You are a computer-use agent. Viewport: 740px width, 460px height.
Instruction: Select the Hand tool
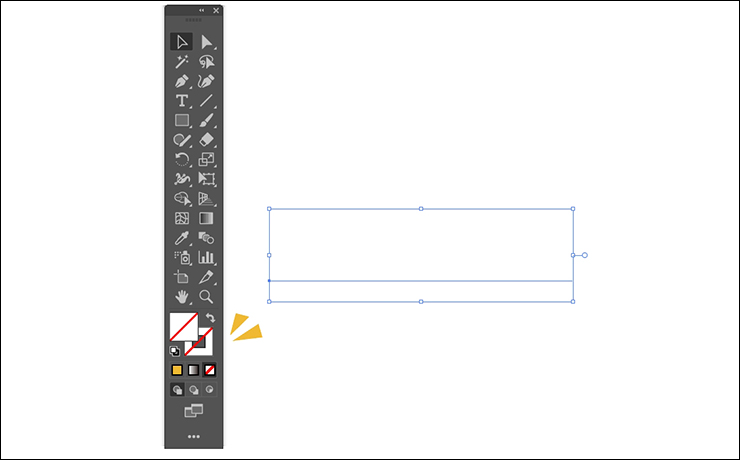click(x=182, y=297)
